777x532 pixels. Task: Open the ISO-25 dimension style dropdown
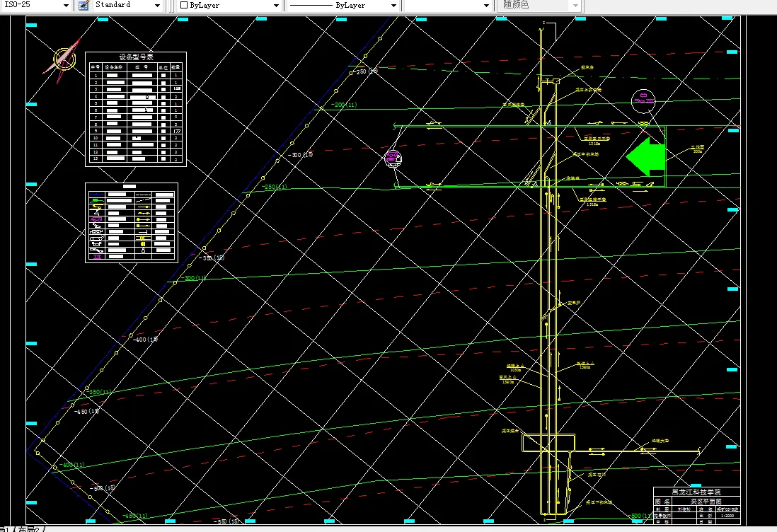click(66, 6)
